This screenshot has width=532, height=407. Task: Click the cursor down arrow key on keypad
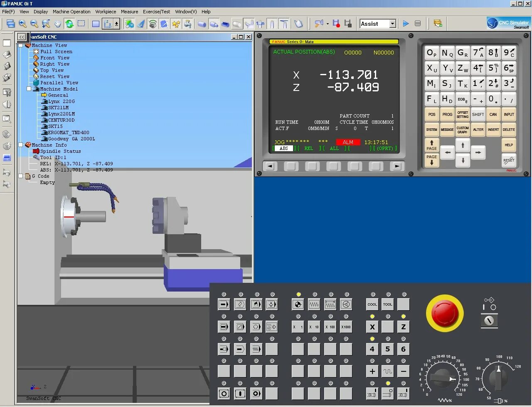coord(463,160)
